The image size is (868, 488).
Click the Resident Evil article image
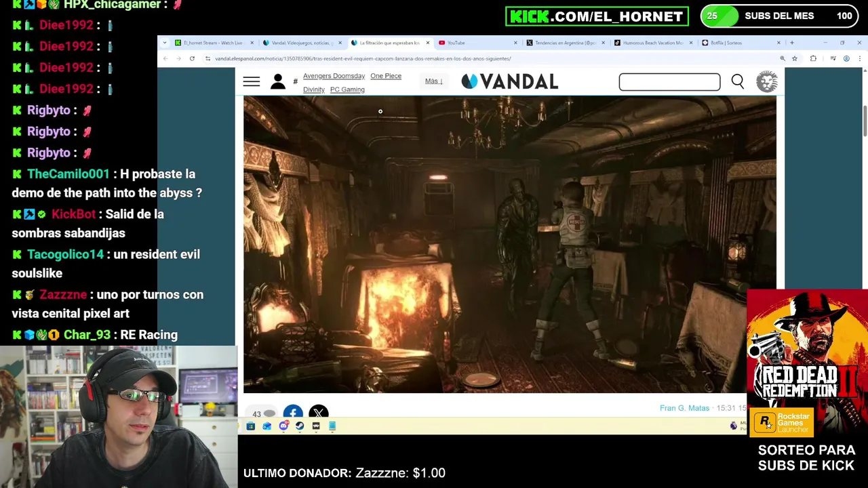coord(510,245)
